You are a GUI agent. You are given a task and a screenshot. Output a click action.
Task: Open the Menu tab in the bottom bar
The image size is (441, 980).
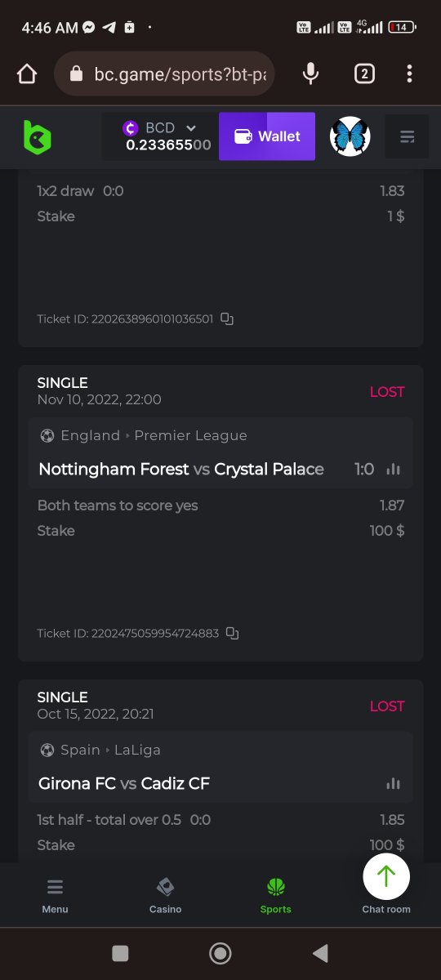pos(55,896)
